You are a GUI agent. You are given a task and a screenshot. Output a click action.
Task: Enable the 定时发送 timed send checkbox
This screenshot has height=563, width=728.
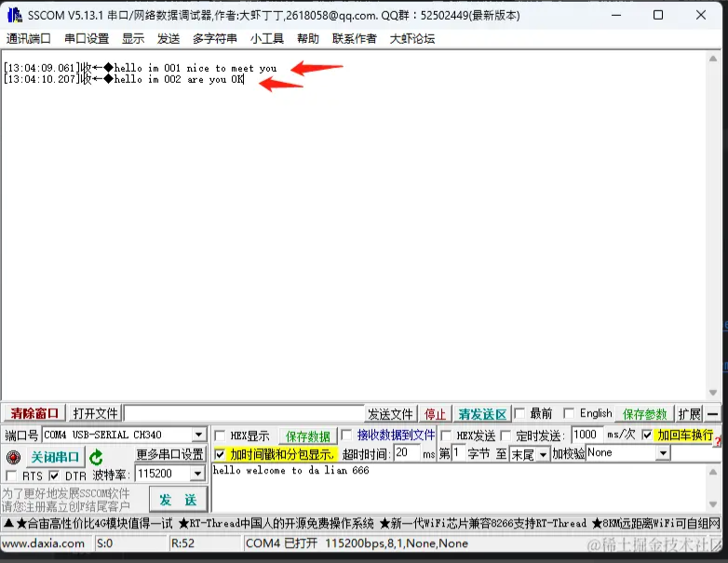click(x=506, y=436)
